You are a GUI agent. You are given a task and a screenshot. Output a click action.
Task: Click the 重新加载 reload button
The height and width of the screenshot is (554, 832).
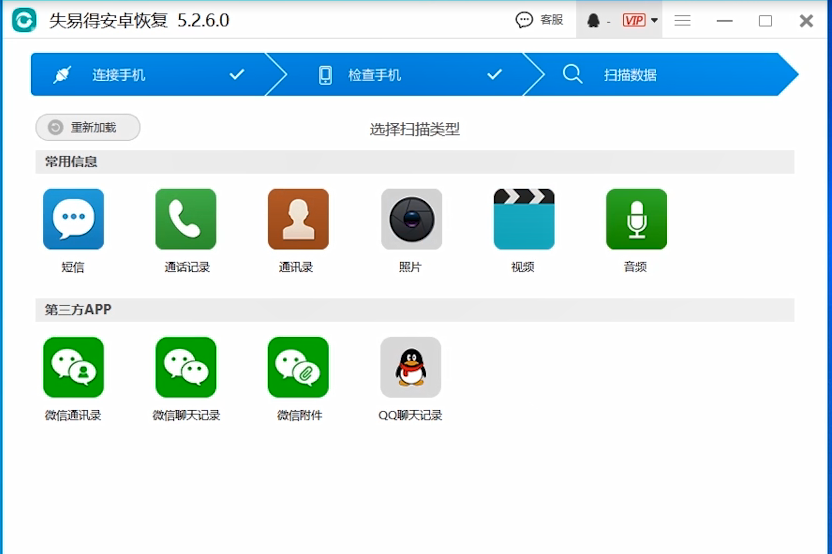click(x=88, y=127)
